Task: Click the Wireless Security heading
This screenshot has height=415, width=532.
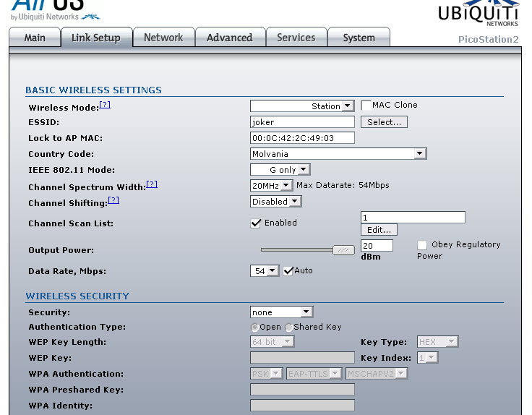Action: [77, 296]
